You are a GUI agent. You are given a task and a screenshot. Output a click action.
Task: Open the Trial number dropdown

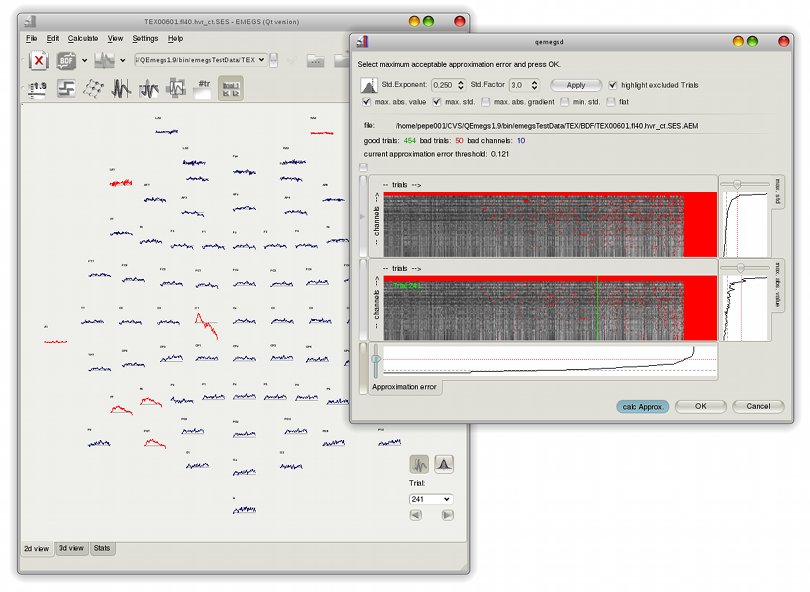pos(431,499)
